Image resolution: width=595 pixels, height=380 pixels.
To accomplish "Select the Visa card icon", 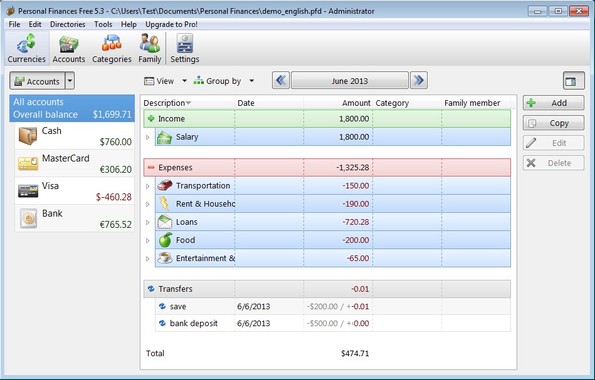I will coord(28,191).
